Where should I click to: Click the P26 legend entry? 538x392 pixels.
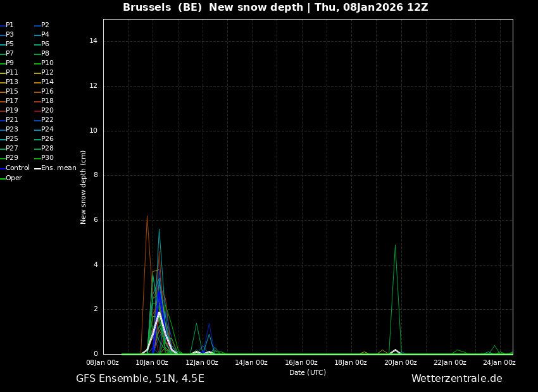tap(44, 138)
